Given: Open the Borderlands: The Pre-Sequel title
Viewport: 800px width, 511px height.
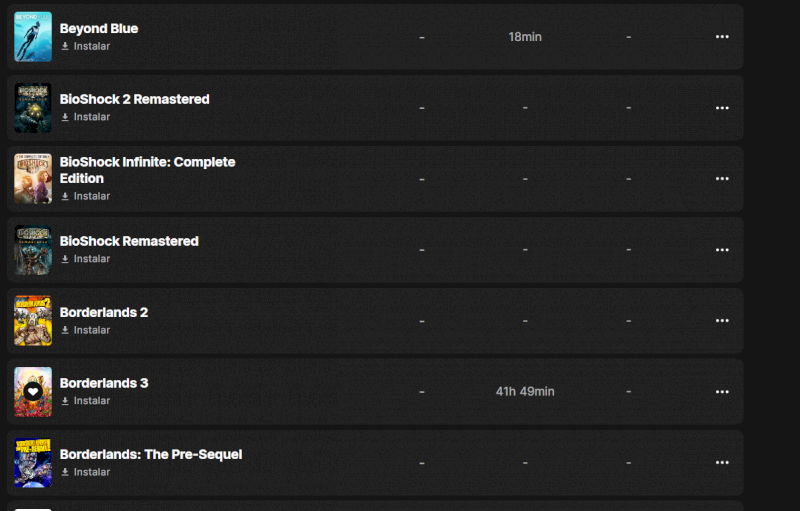Looking at the screenshot, I should 151,454.
